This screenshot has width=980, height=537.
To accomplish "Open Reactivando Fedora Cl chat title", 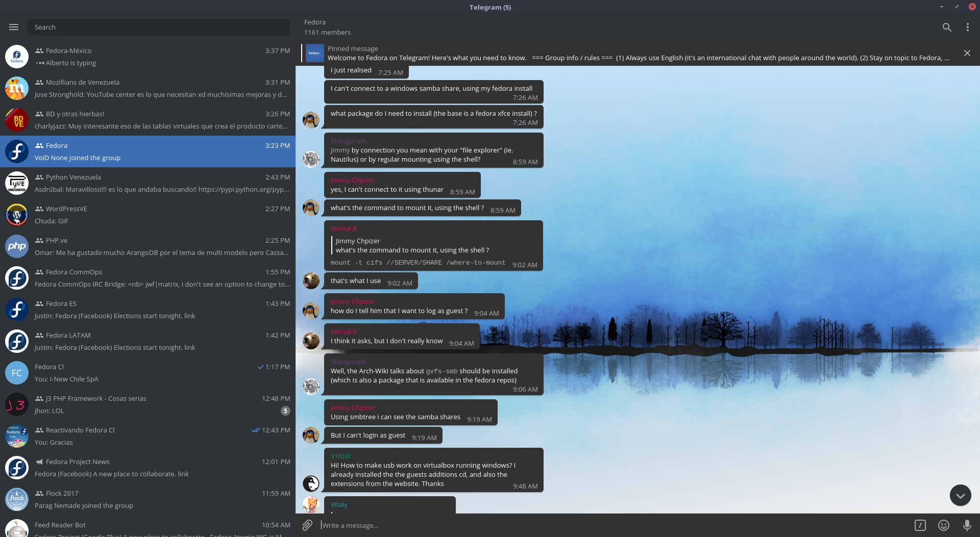I will (x=80, y=430).
